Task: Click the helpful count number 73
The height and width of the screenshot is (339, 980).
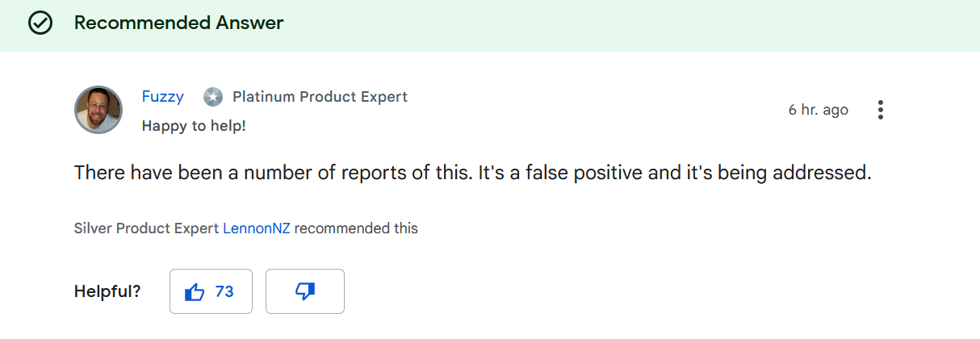Action: tap(224, 291)
